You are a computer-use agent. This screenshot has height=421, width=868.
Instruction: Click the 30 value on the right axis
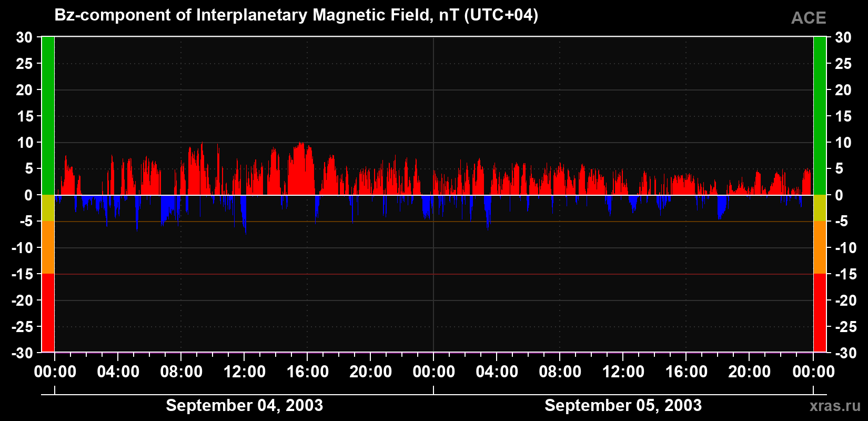coord(843,37)
